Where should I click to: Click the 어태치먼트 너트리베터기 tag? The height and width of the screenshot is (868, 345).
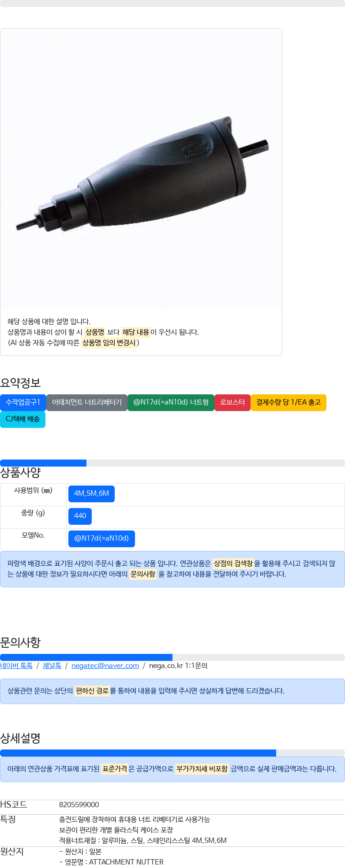point(87,402)
